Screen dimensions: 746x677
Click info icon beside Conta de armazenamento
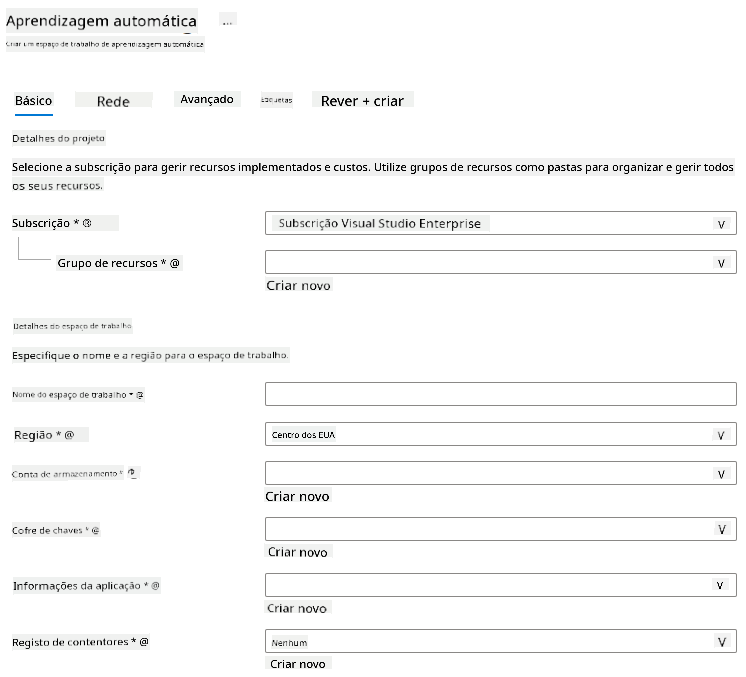coord(133,473)
